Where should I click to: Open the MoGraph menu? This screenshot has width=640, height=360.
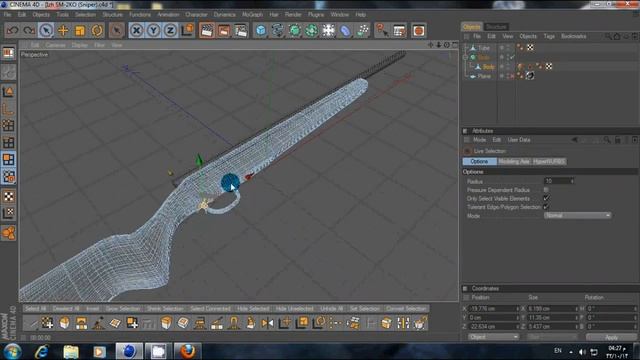click(x=252, y=14)
